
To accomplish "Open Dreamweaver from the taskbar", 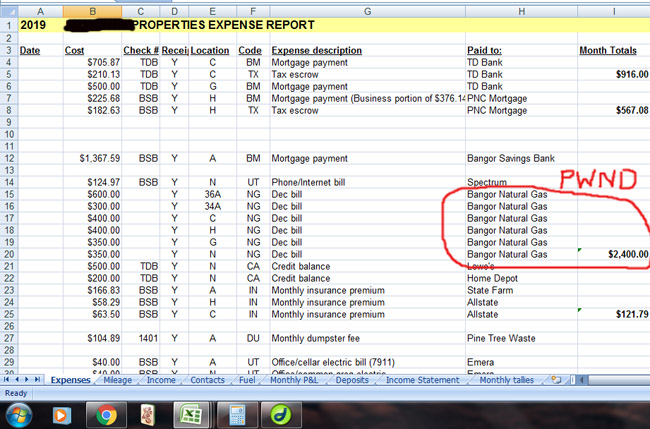I will pos(281,415).
